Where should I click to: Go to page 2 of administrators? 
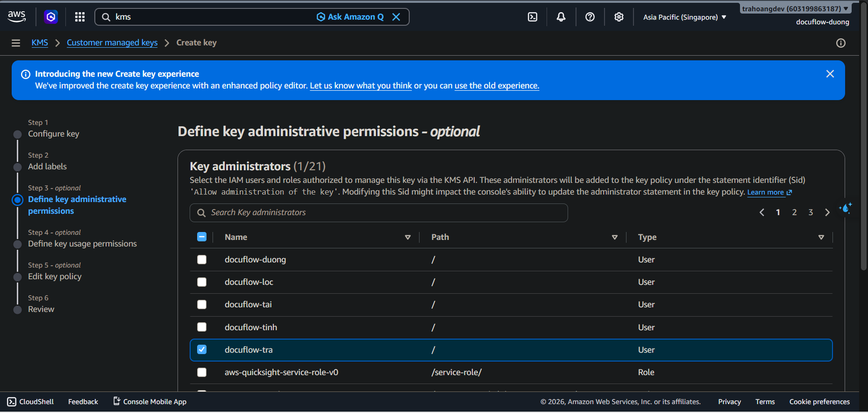[794, 212]
